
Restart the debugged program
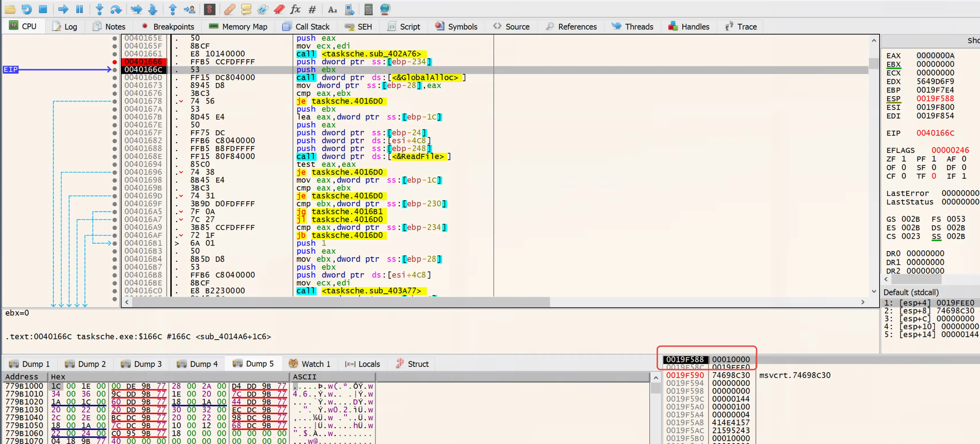[x=26, y=9]
